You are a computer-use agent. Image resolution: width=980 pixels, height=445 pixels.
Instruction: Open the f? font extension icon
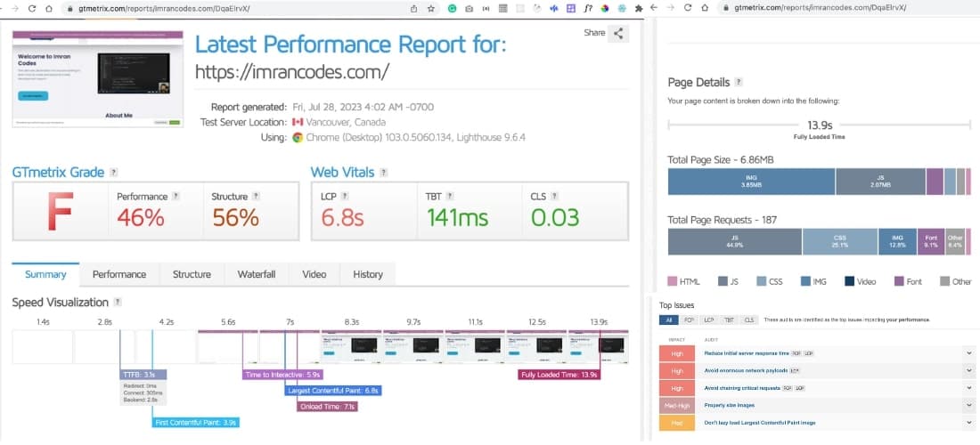pyautogui.click(x=587, y=9)
